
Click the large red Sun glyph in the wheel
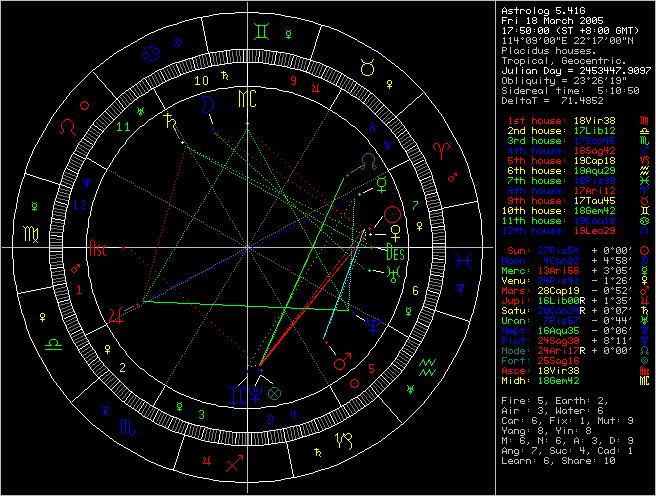coord(394,213)
